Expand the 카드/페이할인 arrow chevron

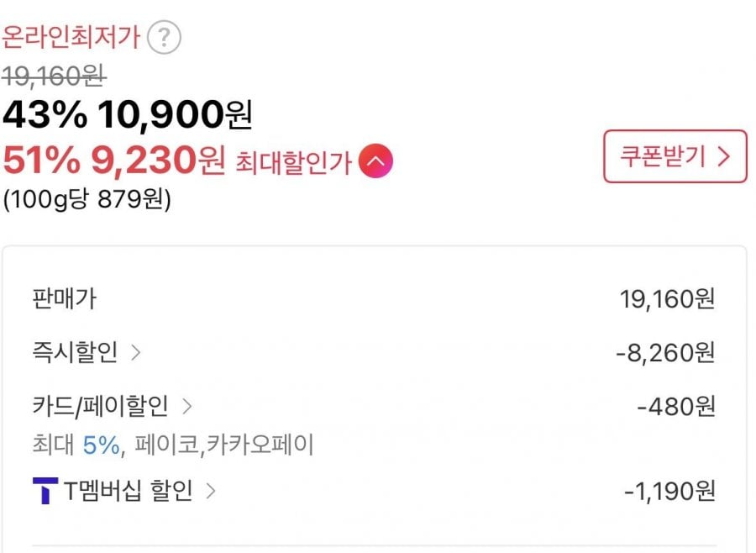click(186, 407)
